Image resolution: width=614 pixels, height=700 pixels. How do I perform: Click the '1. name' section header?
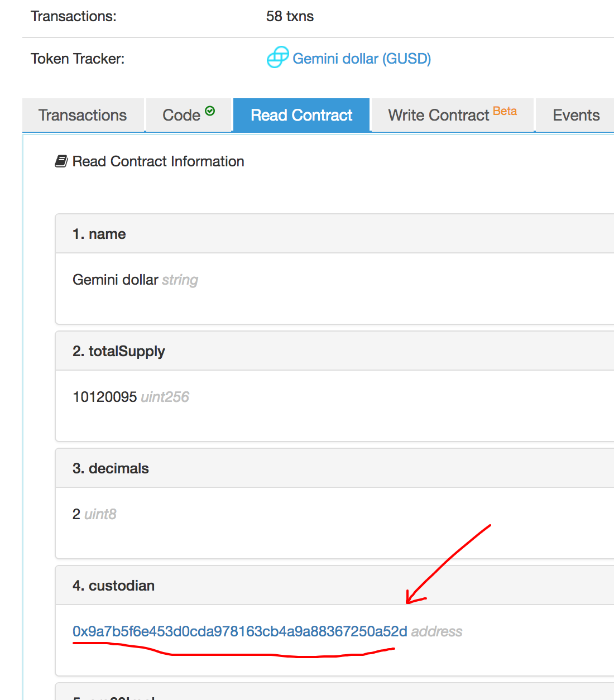coord(335,234)
